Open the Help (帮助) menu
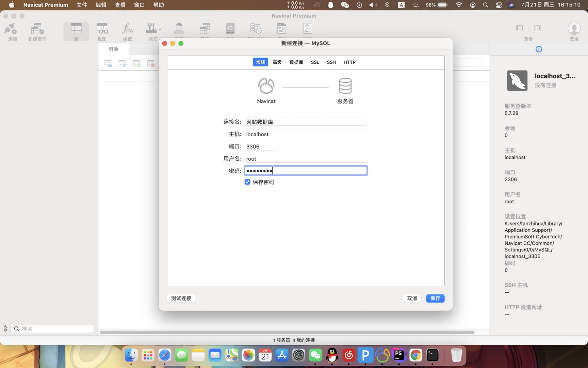Image resolution: width=588 pixels, height=368 pixels. [158, 5]
